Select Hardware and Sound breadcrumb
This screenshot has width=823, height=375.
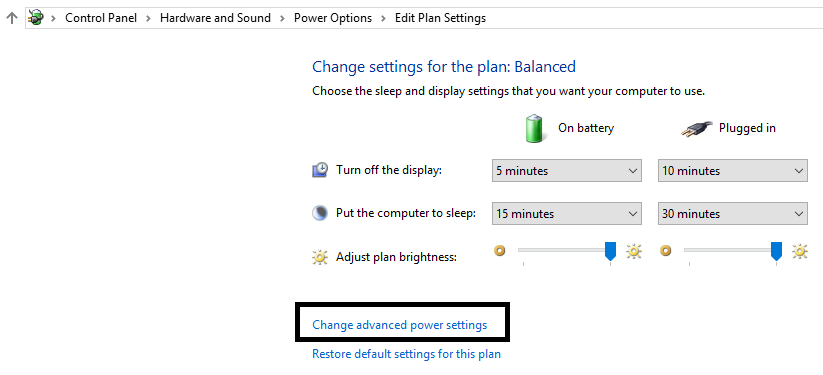(x=215, y=18)
